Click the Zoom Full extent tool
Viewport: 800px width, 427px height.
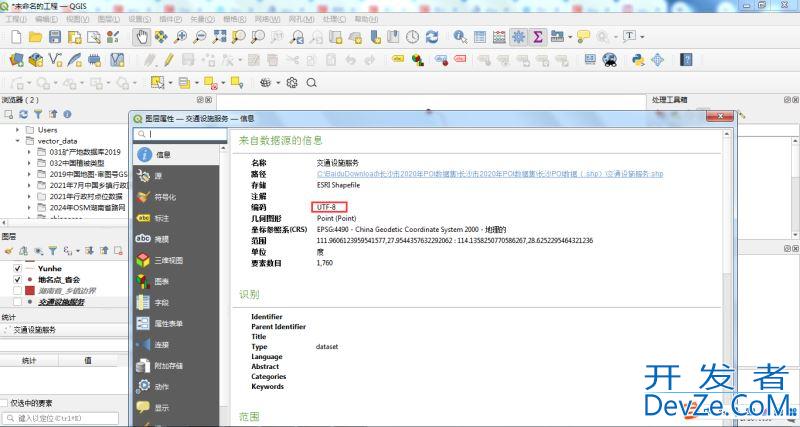[219, 37]
